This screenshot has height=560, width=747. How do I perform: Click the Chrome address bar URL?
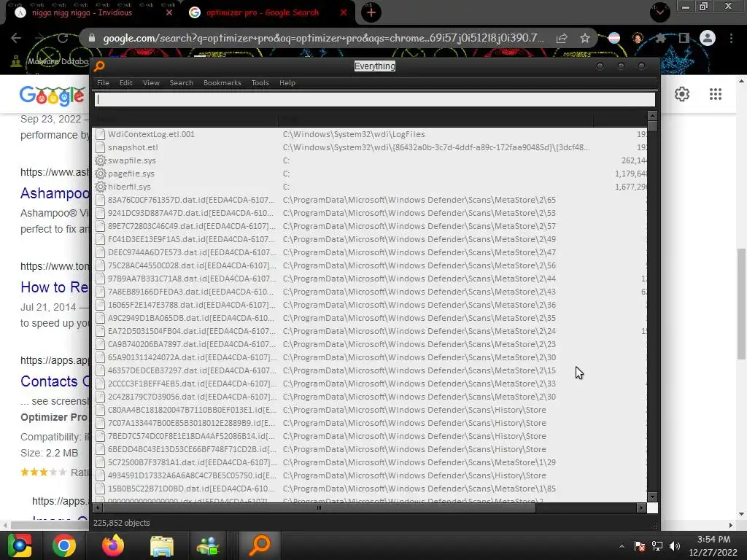click(x=323, y=38)
